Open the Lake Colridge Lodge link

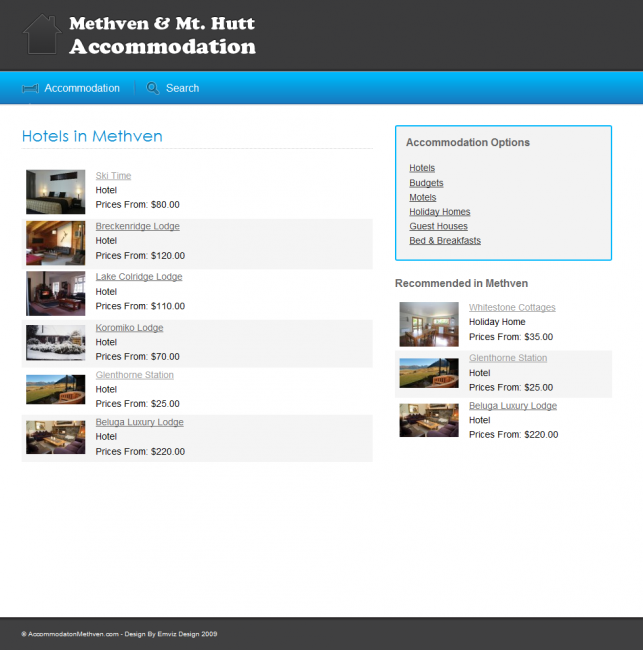(x=139, y=277)
